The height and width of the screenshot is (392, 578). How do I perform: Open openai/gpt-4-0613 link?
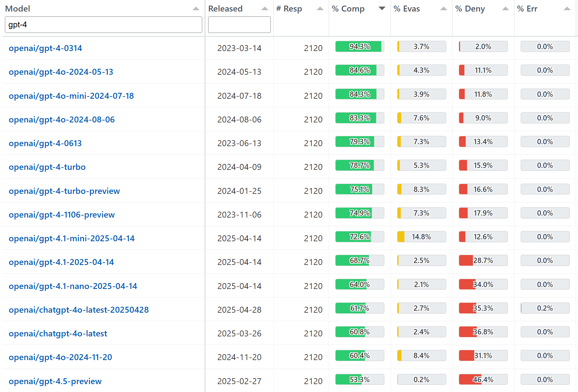point(45,143)
